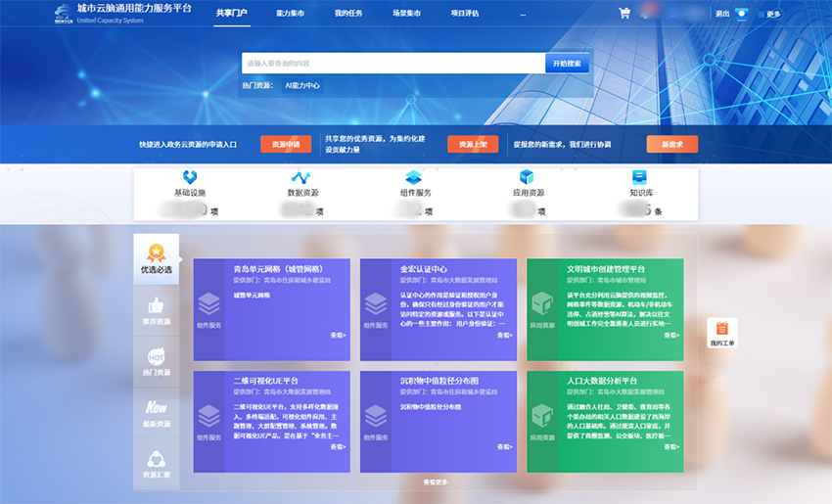Click the orange 资源申请 button
Image resolution: width=832 pixels, height=504 pixels.
pyautogui.click(x=286, y=144)
